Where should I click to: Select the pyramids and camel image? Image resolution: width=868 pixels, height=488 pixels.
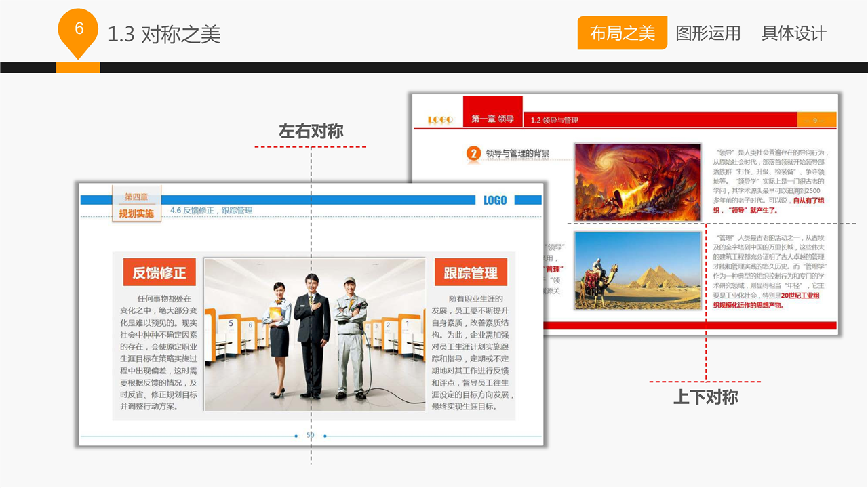point(637,270)
